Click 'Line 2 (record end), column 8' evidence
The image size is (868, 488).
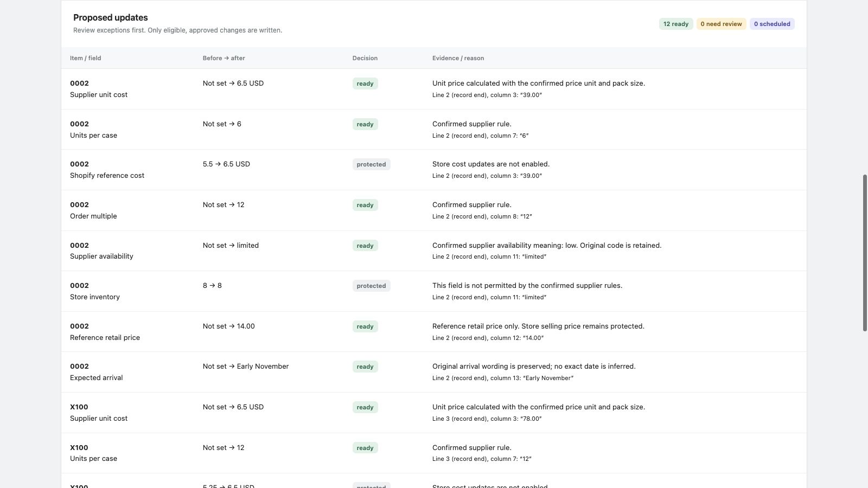[482, 216]
